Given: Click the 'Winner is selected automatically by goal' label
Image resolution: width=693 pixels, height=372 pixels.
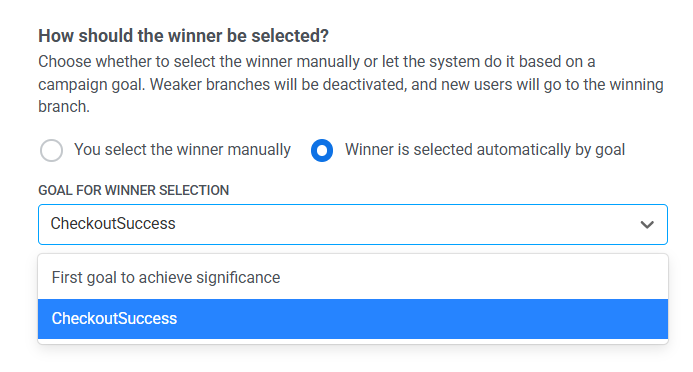Looking at the screenshot, I should 485,150.
